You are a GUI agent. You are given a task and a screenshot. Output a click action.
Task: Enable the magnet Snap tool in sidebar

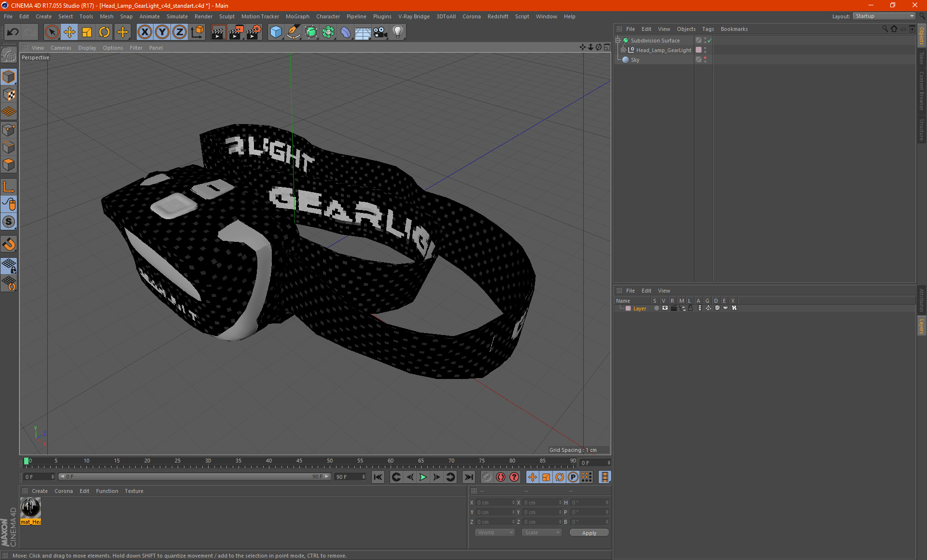(9, 244)
